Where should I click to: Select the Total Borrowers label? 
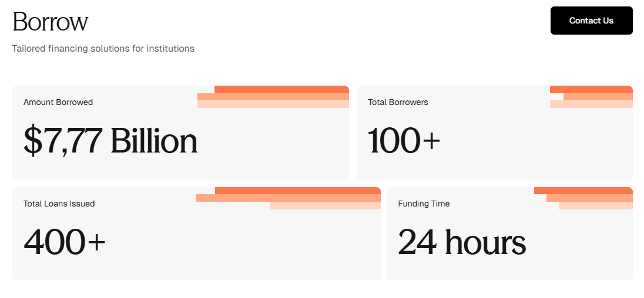[398, 102]
